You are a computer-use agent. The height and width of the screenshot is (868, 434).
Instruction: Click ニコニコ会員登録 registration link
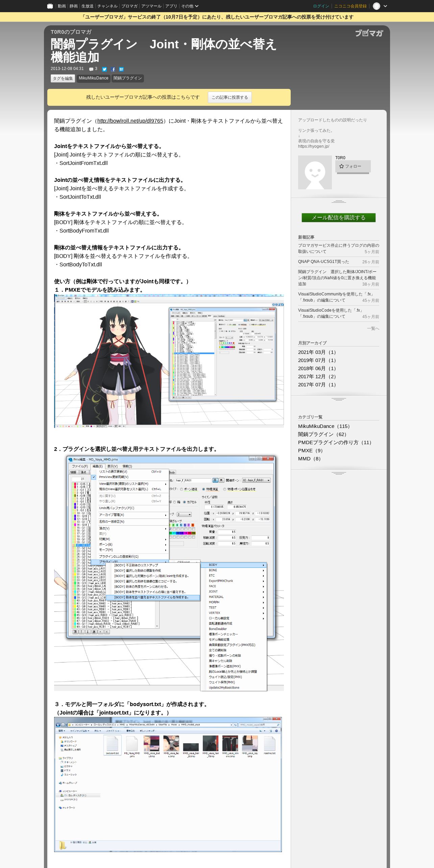tap(351, 6)
